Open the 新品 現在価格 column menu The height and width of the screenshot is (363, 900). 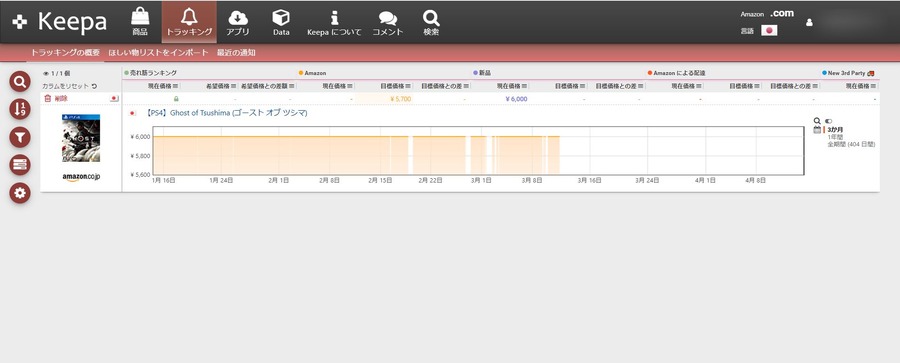(x=525, y=86)
